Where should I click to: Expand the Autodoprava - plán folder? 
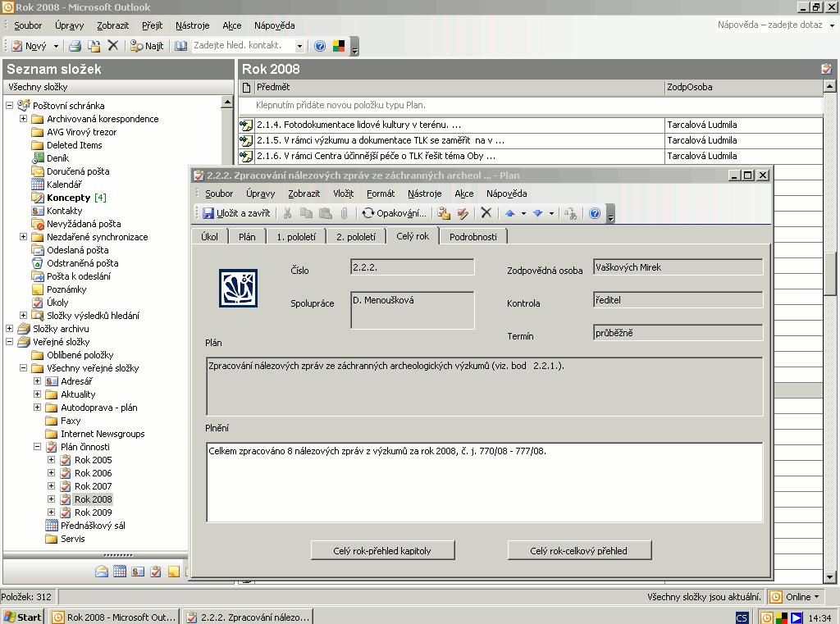pyautogui.click(x=37, y=407)
